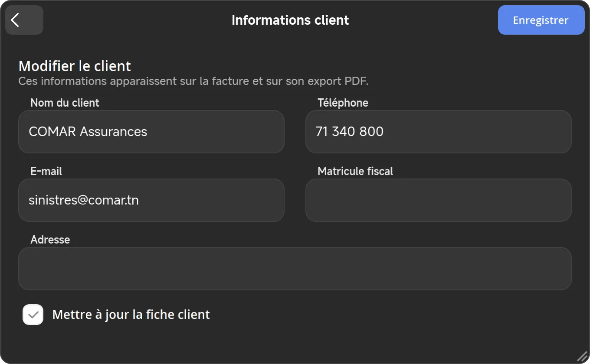Click the Téléphone input field

[439, 132]
